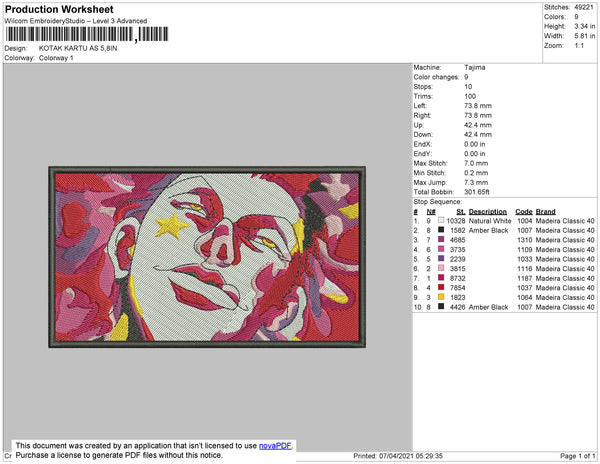Viewport: 600px width, 464px height.
Task: Click the barcode under the worksheet title
Action: coord(86,34)
